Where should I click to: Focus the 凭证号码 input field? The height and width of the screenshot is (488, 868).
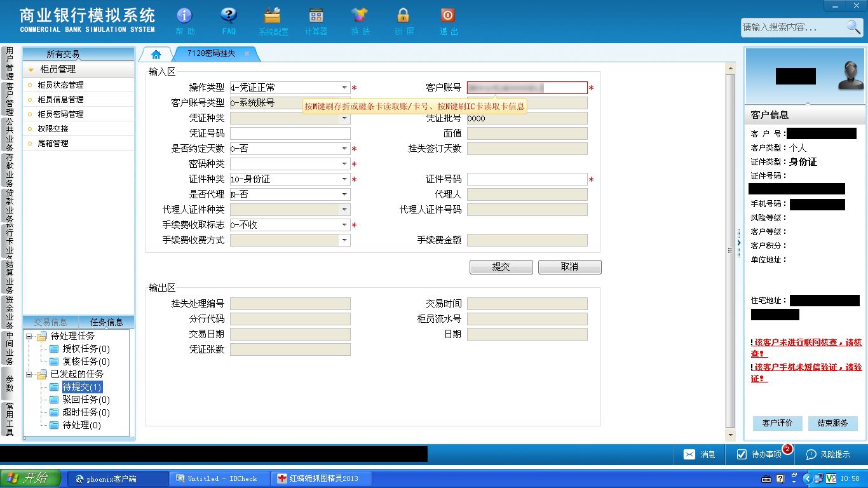tap(290, 133)
